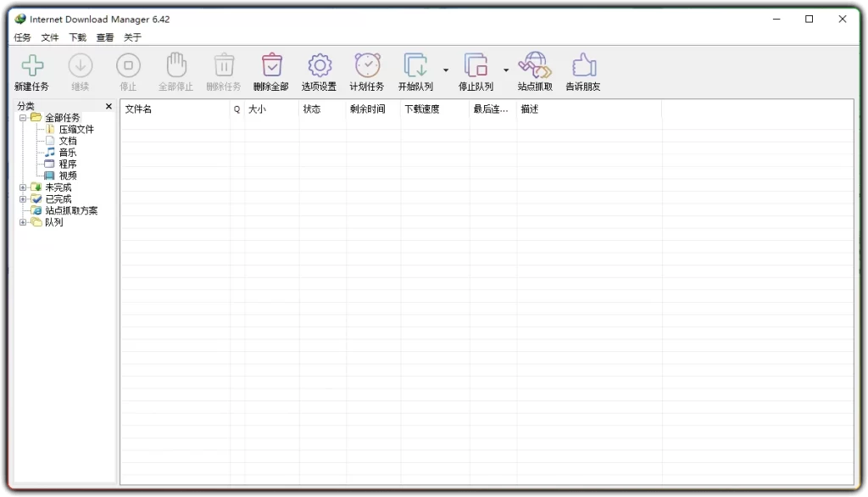Click the 停止 (stop) toolbar icon

[129, 65]
